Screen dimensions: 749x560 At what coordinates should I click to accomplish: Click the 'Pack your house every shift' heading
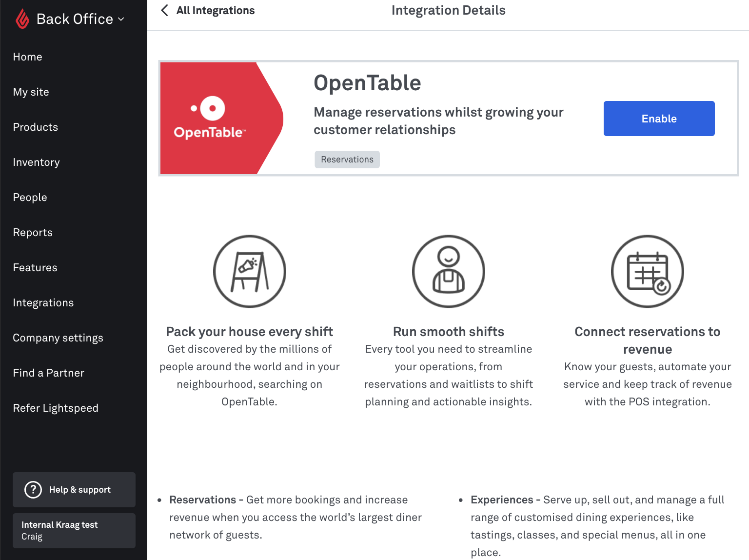[250, 332]
